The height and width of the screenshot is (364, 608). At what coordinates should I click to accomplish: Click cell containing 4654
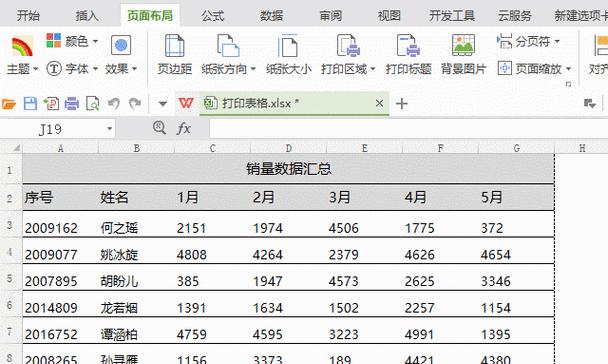(516, 251)
